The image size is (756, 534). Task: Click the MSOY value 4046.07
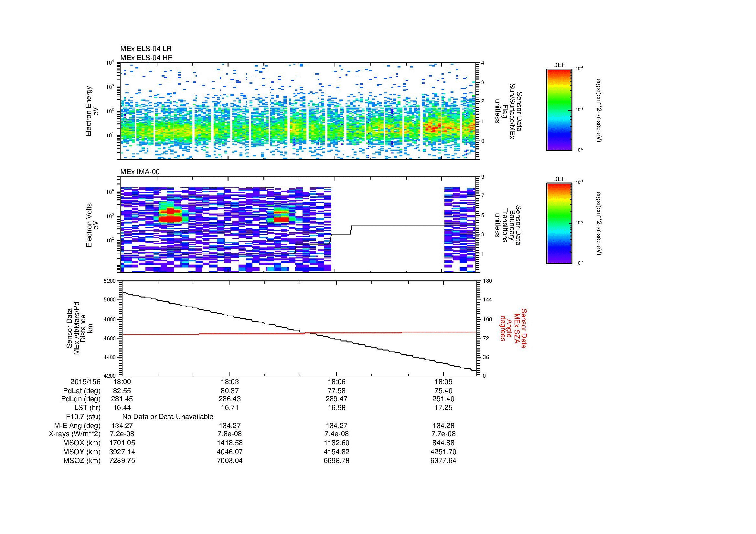(229, 452)
